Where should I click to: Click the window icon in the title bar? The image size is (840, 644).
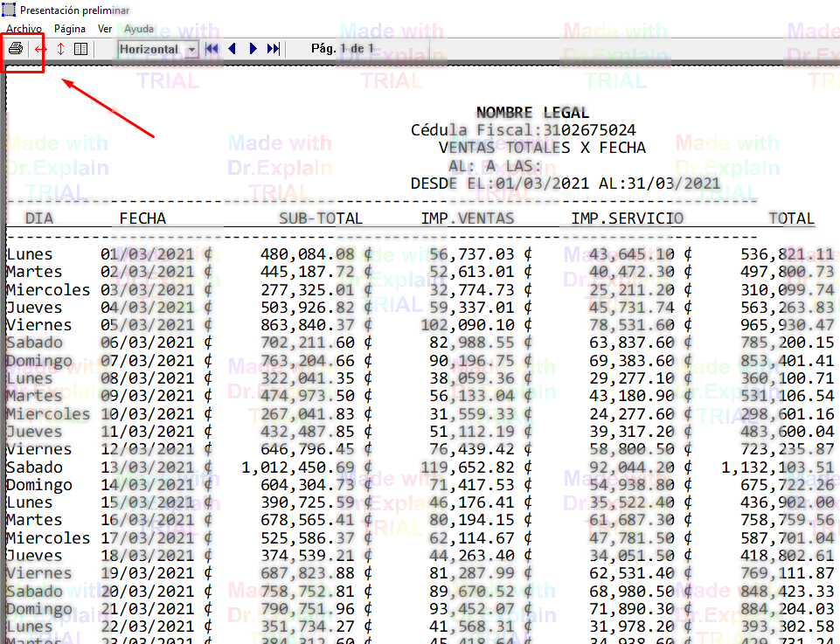[x=10, y=10]
